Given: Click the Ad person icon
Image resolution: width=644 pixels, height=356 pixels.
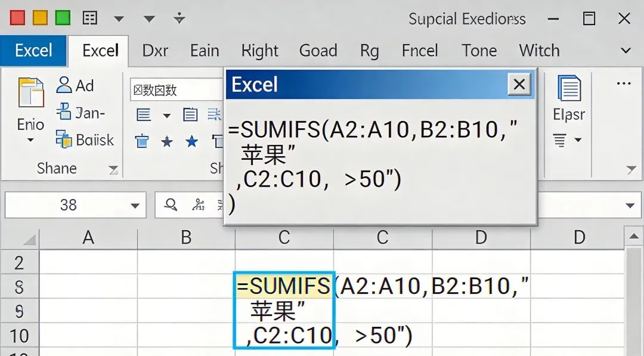Looking at the screenshot, I should click(x=64, y=85).
